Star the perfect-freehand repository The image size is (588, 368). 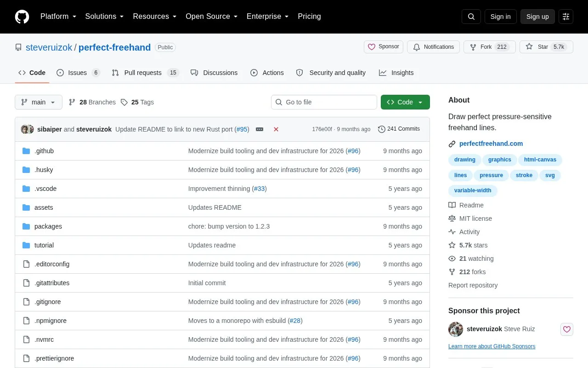pyautogui.click(x=546, y=47)
